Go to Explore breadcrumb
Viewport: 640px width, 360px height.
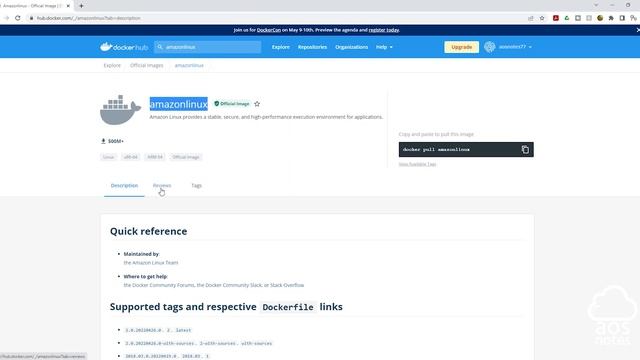[x=112, y=65]
